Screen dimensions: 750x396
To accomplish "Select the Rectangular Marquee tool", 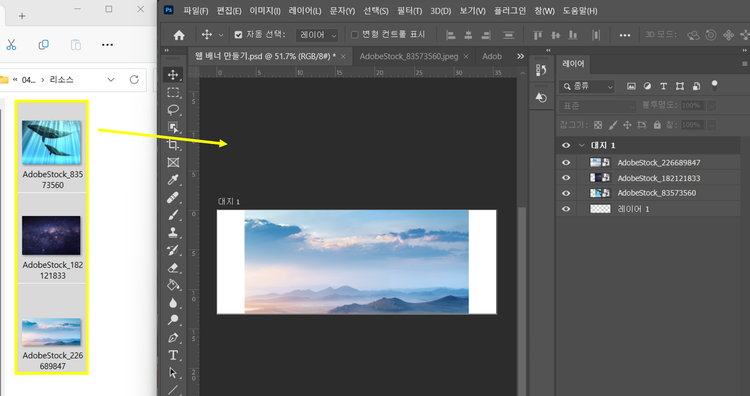I will tap(173, 92).
